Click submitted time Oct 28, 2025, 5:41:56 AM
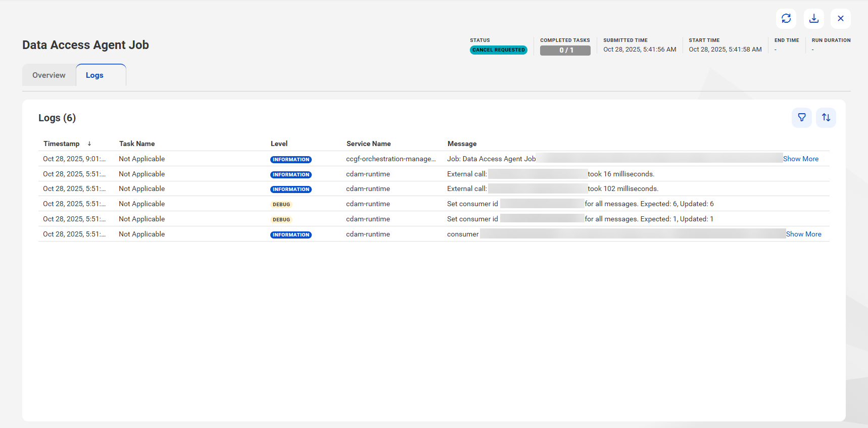 640,50
